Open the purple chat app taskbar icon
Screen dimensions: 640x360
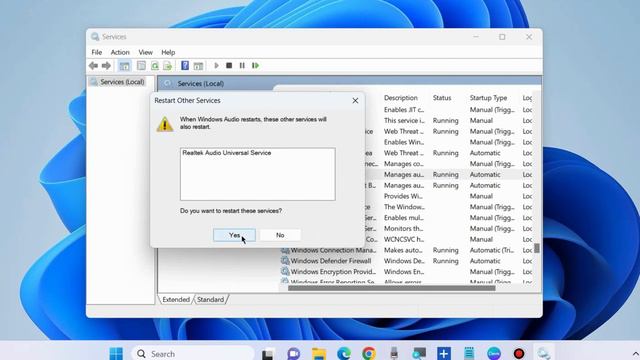pyautogui.click(x=293, y=353)
